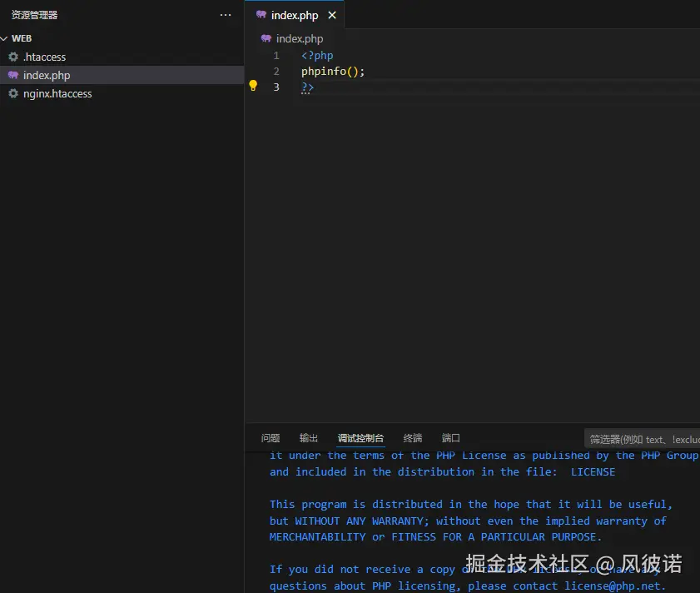The width and height of the screenshot is (700, 593).
Task: Click the 'but WITHOUT ANY WARRANTY' console line
Action: [x=468, y=521]
